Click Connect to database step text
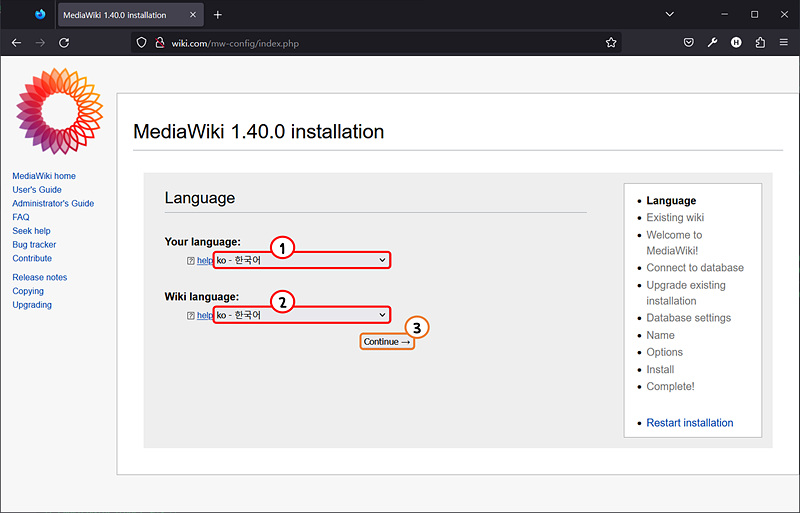 695,267
